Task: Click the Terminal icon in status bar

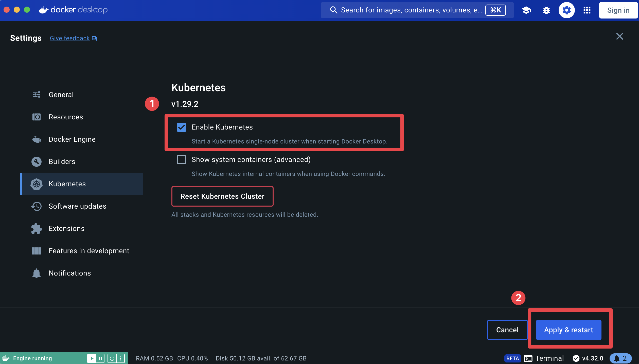Action: pyautogui.click(x=528, y=358)
